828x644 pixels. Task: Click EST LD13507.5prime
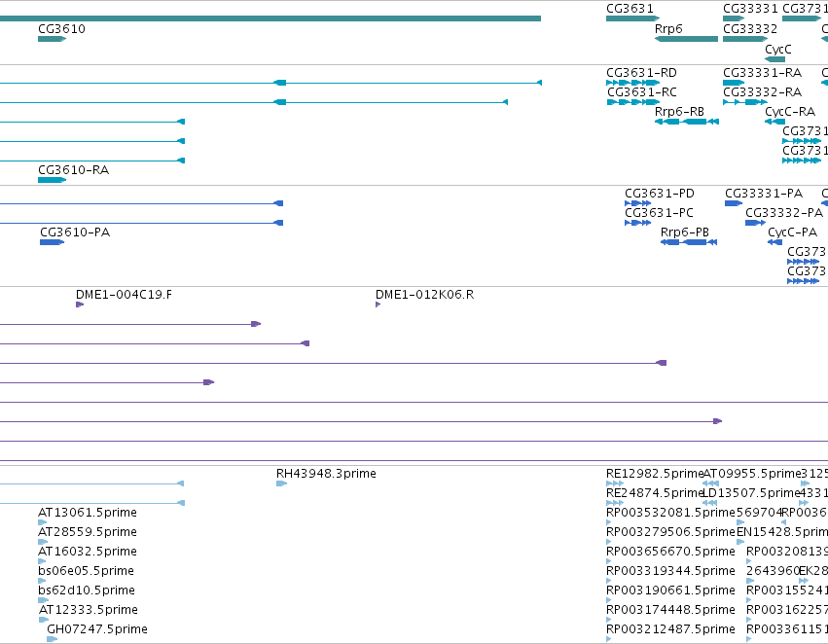(752, 493)
